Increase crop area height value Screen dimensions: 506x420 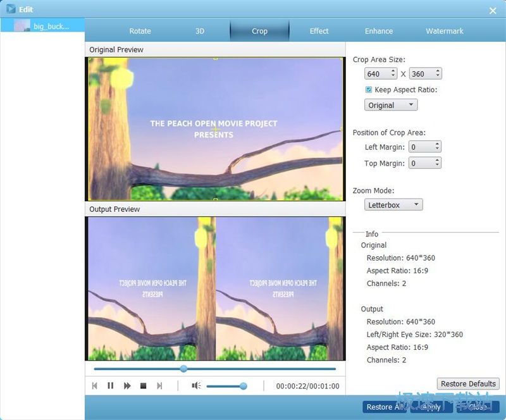(x=438, y=71)
